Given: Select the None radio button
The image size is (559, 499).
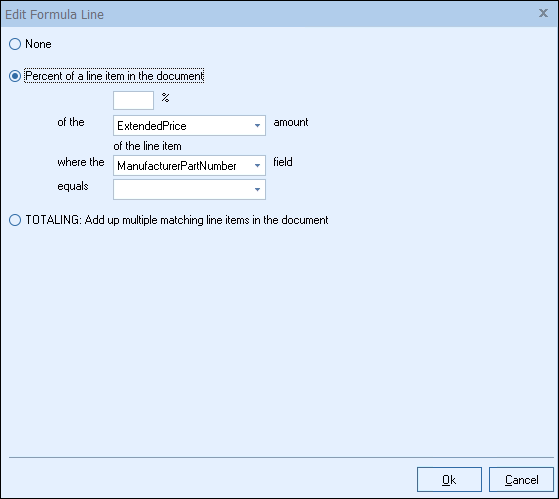Looking at the screenshot, I should click(15, 44).
